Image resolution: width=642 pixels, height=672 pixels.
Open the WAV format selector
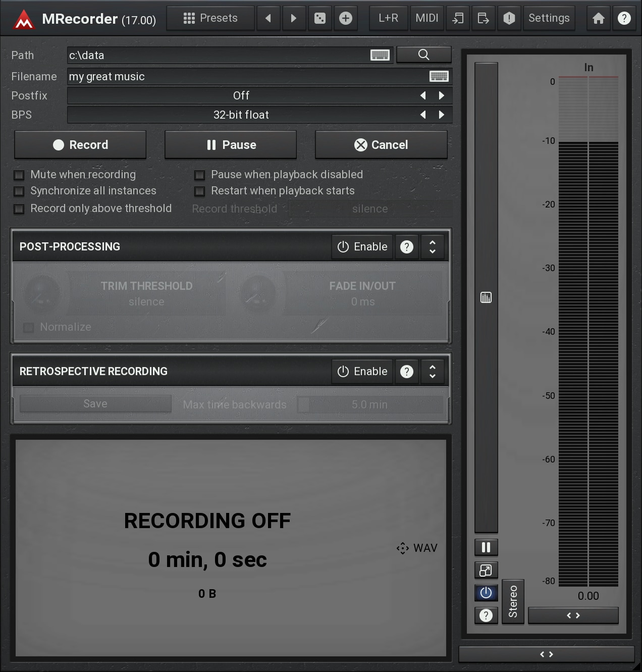[417, 548]
